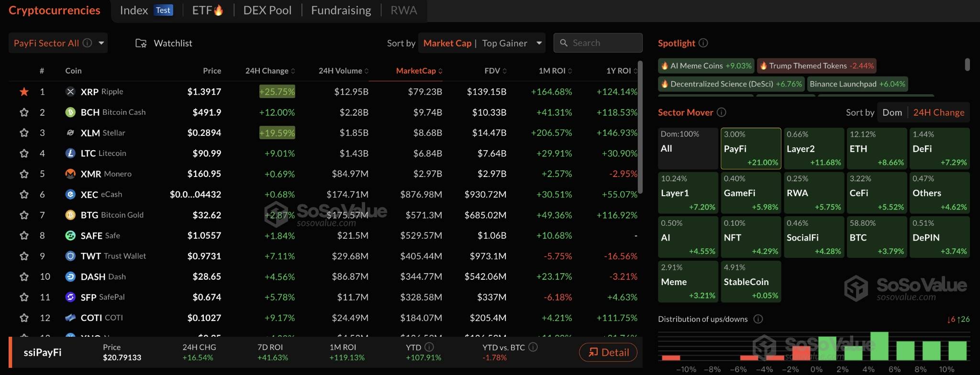This screenshot has width=980, height=375.
Task: Switch to the Cryptocurrencies tab
Action: click(55, 11)
